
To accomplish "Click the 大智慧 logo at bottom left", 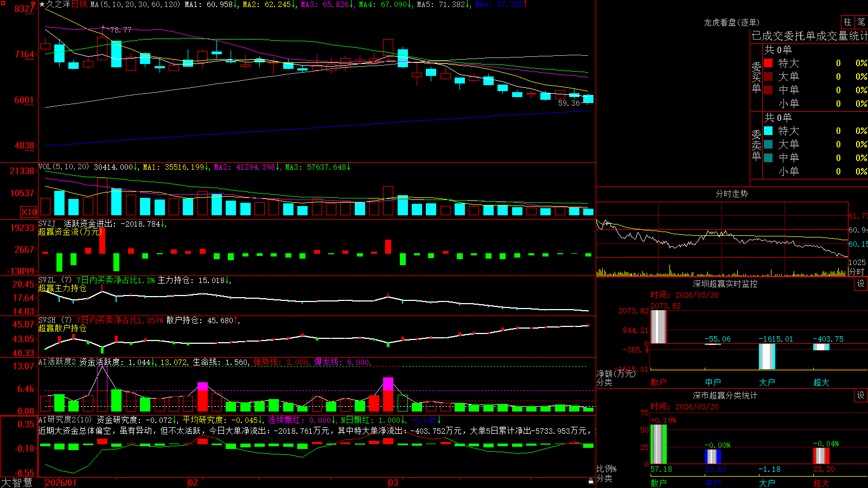I will (17, 482).
